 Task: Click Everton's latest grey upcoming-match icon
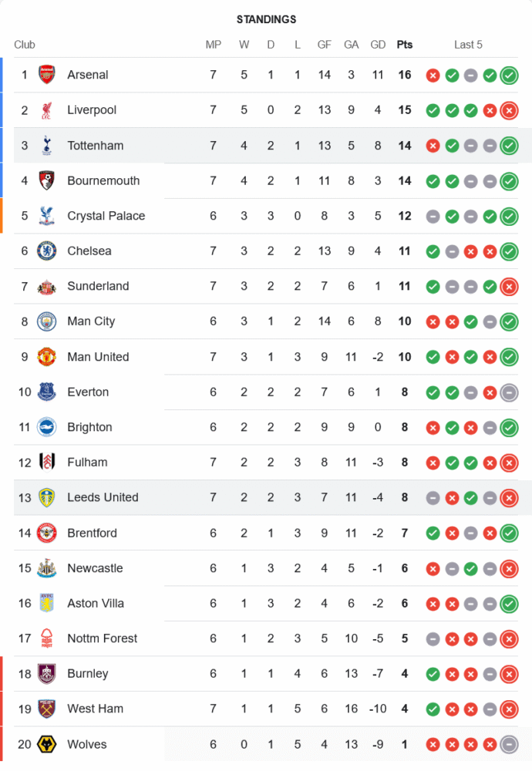pos(509,392)
